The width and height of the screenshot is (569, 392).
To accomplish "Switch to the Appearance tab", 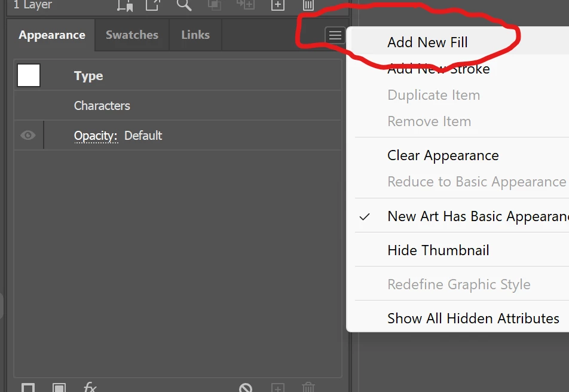I will [52, 35].
